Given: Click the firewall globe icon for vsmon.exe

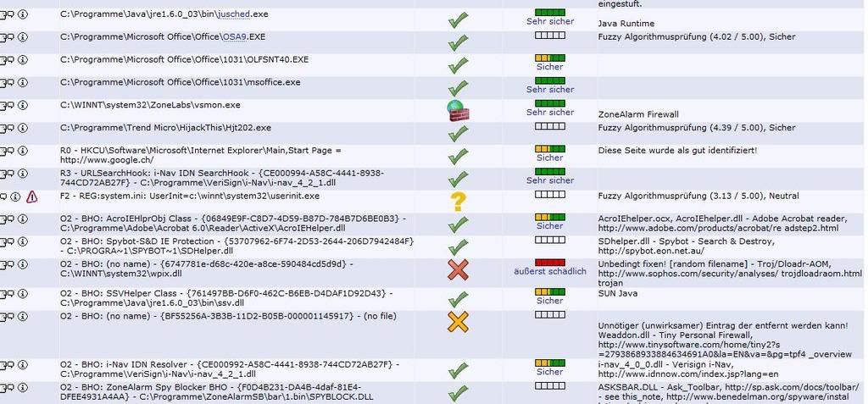Looking at the screenshot, I should 459,111.
